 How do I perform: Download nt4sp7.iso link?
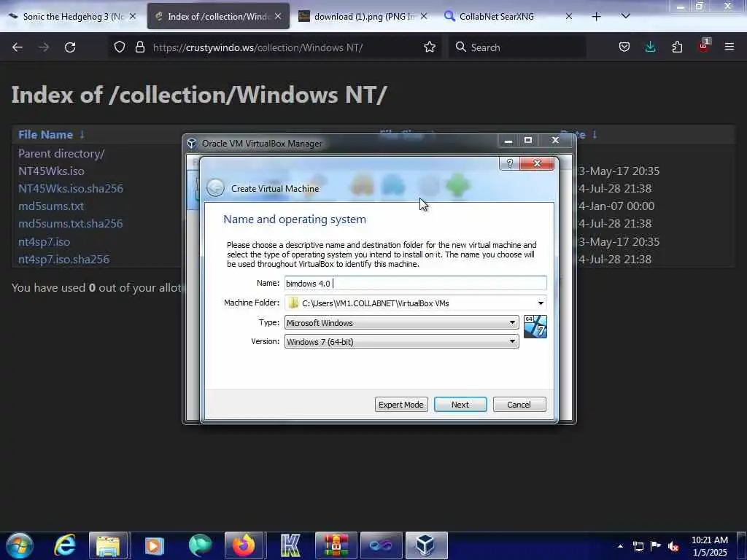point(44,241)
